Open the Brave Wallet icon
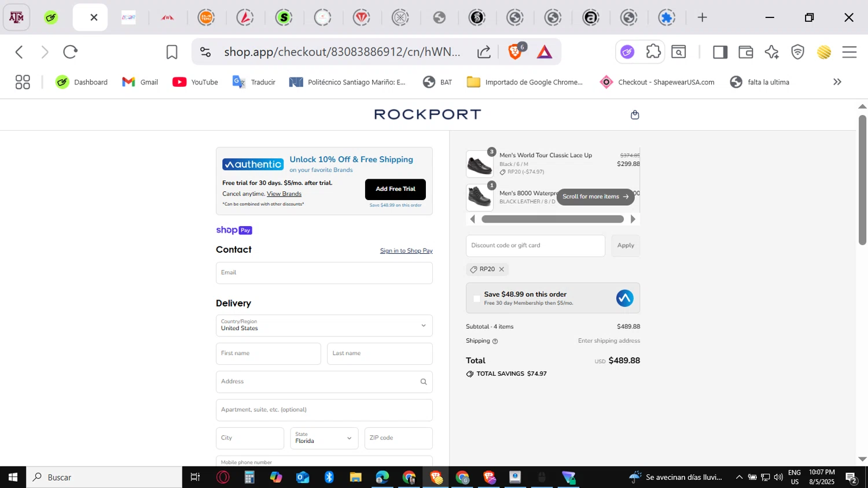Screen dimensions: 868x488 746,52
